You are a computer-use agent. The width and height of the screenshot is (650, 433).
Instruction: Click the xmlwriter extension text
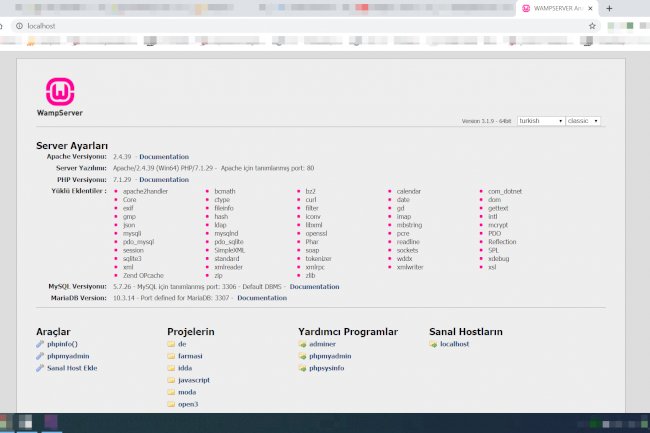[410, 267]
